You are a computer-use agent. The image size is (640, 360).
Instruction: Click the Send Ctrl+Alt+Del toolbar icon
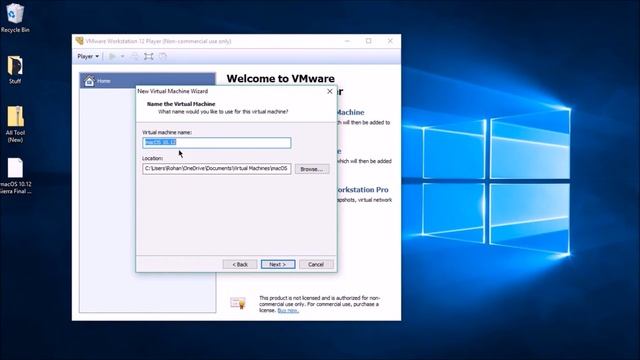pos(135,56)
